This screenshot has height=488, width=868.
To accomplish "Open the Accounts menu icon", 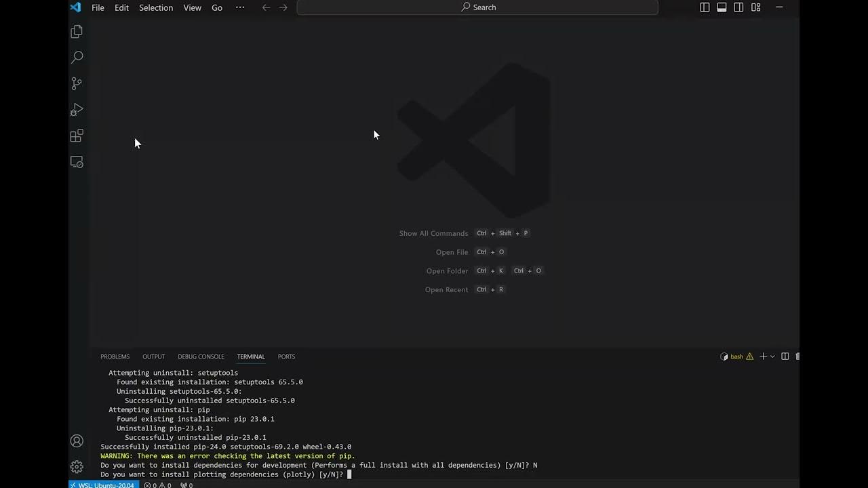I will point(77,441).
